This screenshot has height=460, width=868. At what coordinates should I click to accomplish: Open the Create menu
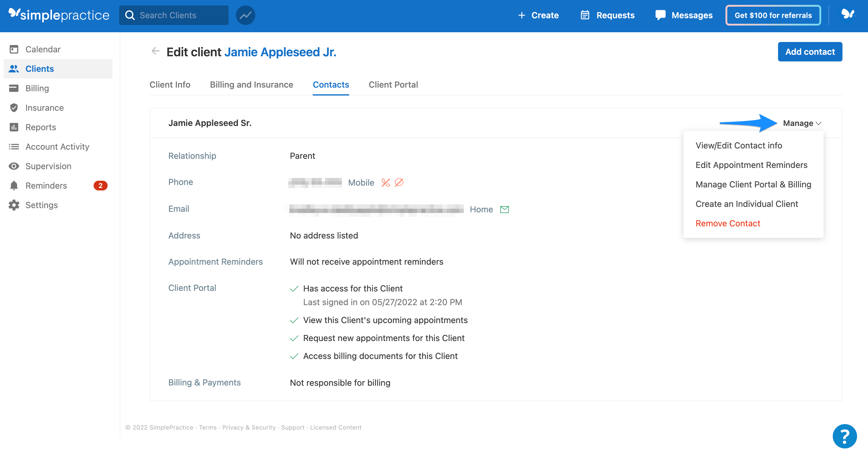[538, 15]
